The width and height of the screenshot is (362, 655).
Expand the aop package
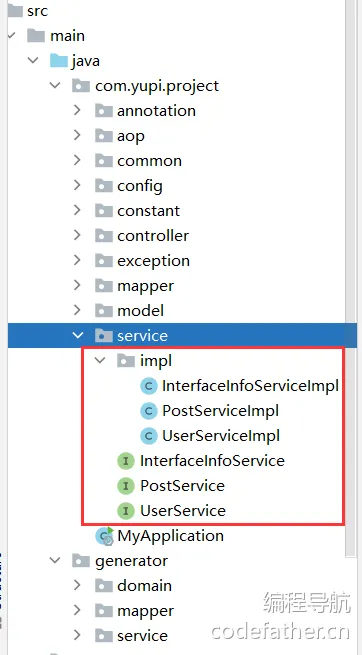click(x=77, y=135)
